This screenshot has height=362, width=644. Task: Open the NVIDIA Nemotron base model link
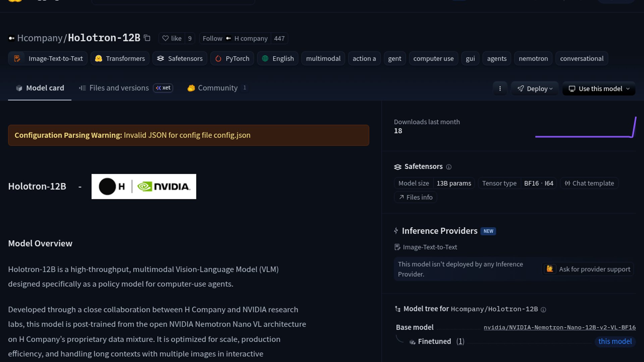point(559,327)
